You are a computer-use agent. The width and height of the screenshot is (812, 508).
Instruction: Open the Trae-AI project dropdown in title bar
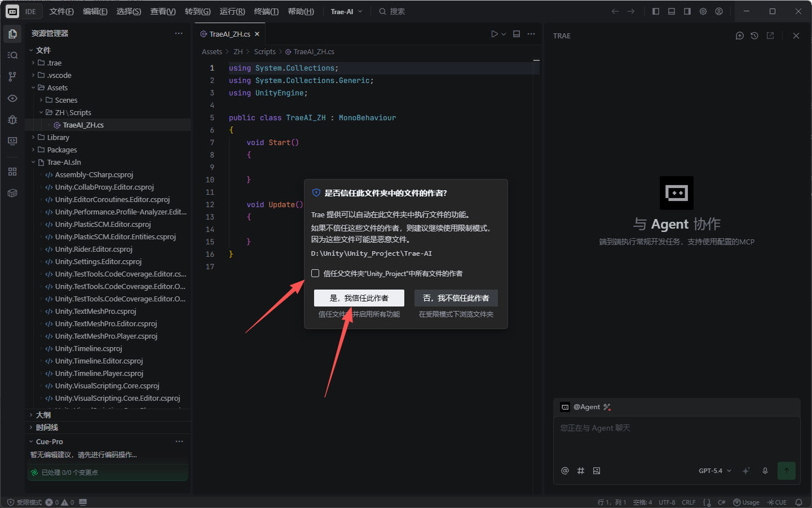(346, 11)
